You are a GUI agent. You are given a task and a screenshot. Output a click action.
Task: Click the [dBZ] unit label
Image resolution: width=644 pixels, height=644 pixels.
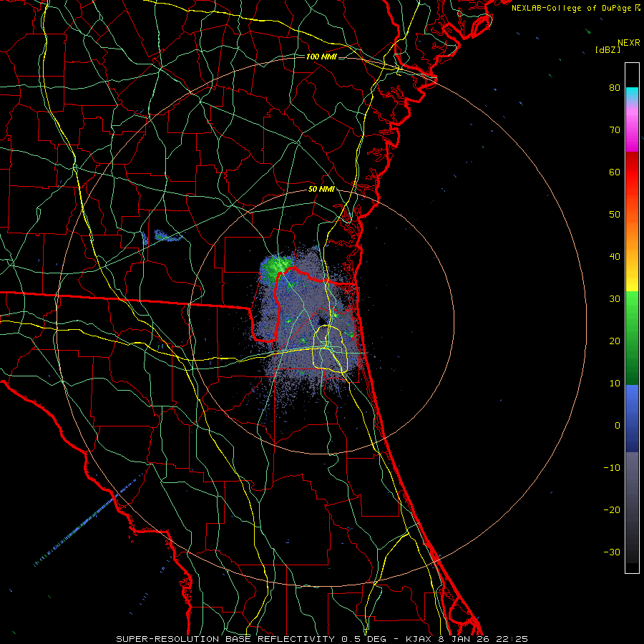point(608,50)
